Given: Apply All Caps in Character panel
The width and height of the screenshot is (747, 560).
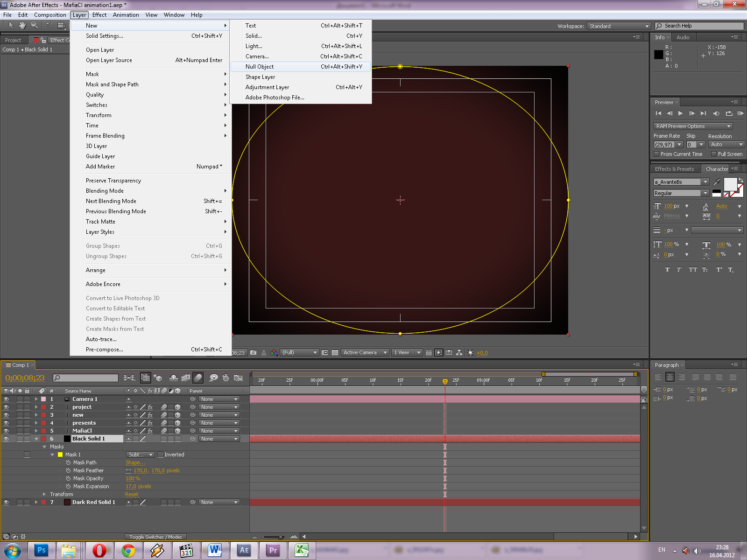Looking at the screenshot, I should tap(693, 270).
